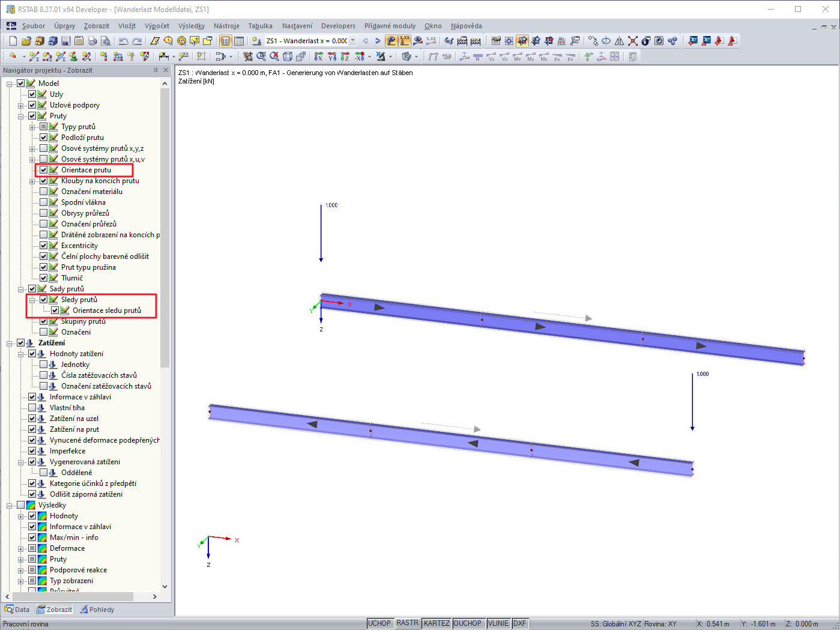Image resolution: width=840 pixels, height=630 pixels.
Task: Undo the last action
Action: click(123, 41)
